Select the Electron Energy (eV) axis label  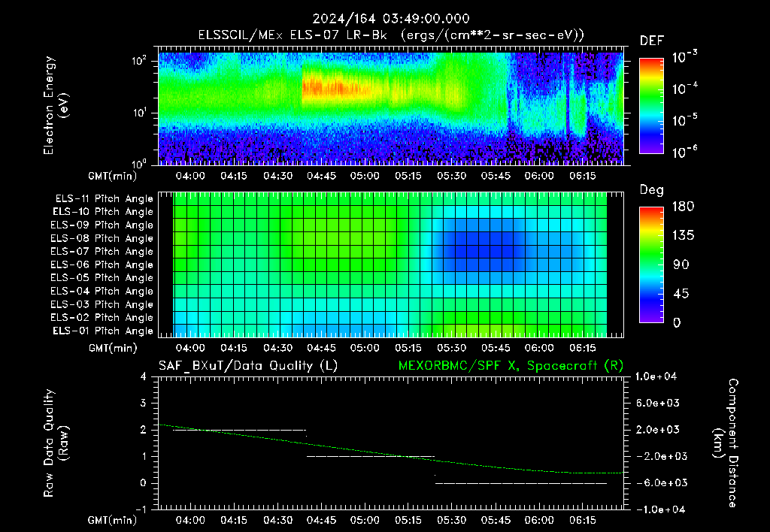click(56, 105)
